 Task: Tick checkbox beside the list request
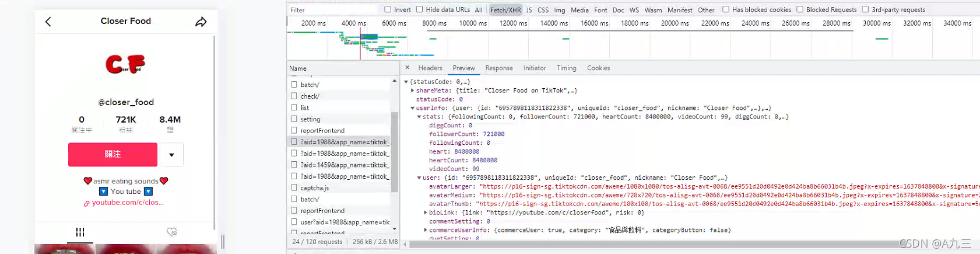click(x=294, y=107)
